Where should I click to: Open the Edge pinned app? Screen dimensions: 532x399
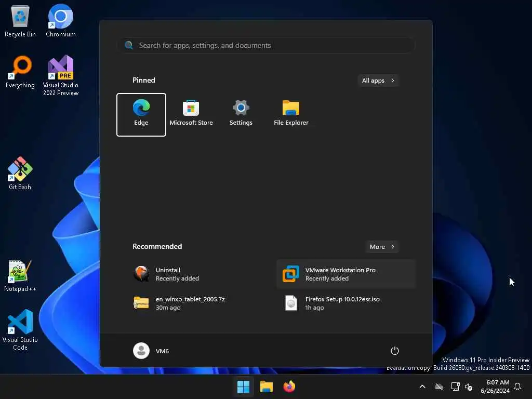[x=141, y=115]
